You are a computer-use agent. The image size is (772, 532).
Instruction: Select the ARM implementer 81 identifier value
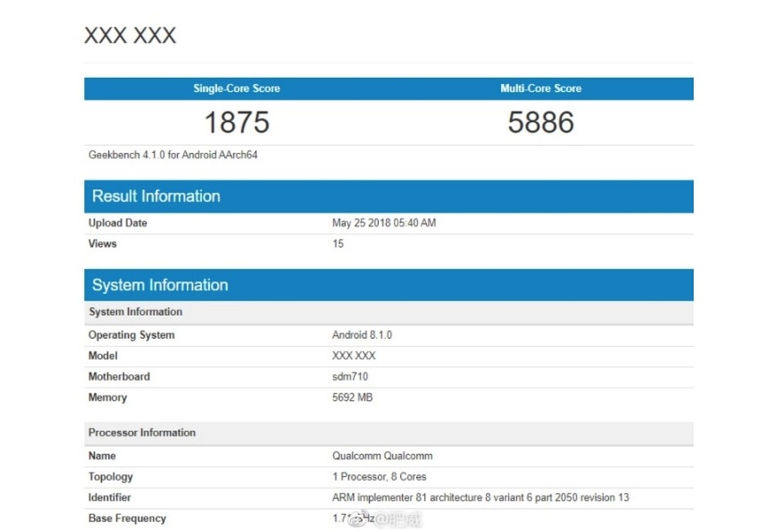(480, 497)
